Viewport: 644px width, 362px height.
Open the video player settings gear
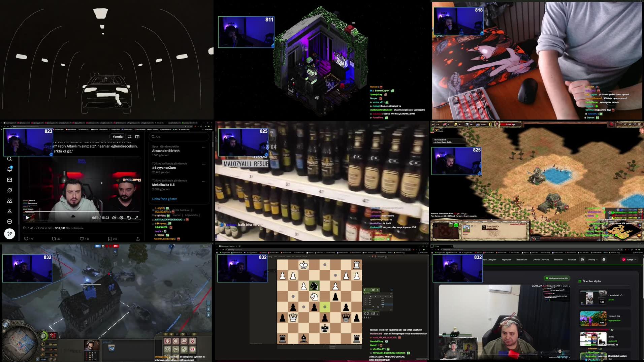point(121,218)
